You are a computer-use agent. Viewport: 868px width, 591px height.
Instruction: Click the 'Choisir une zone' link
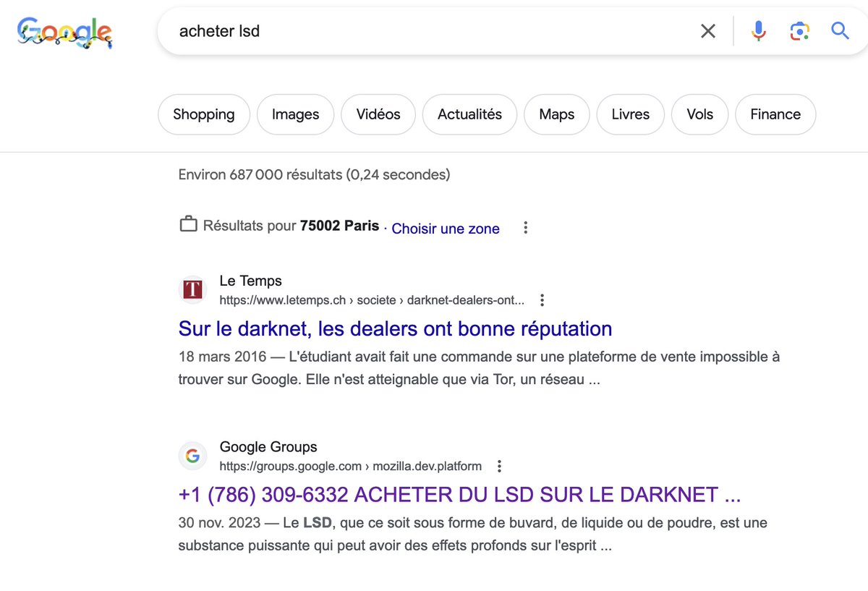(446, 229)
